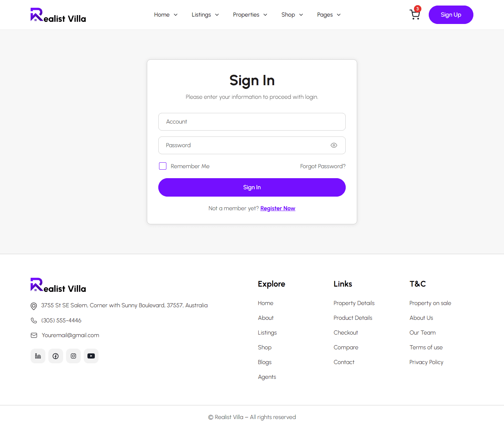Open the Shop navigation menu
Viewport: 504px width, 429px height.
(292, 15)
